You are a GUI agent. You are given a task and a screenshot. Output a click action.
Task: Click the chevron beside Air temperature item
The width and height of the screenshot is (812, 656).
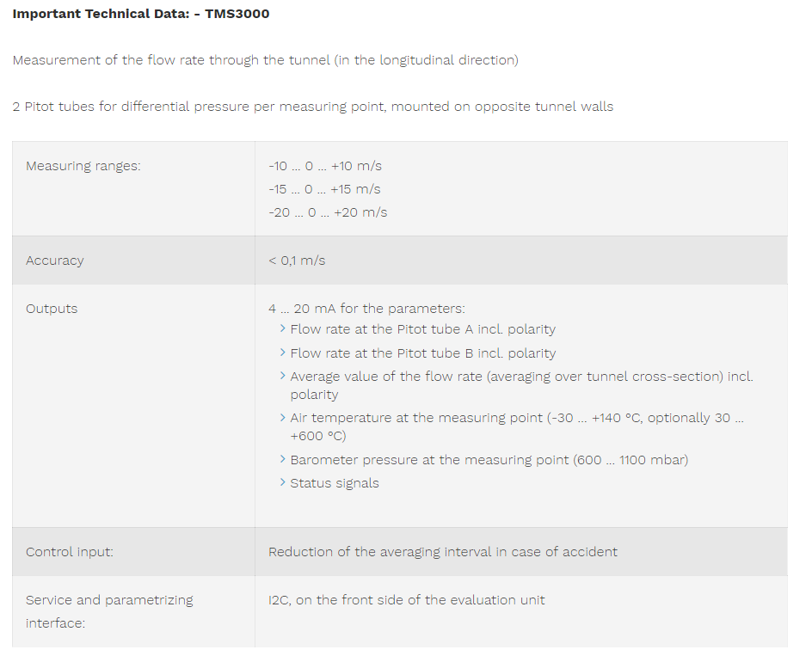pos(283,417)
